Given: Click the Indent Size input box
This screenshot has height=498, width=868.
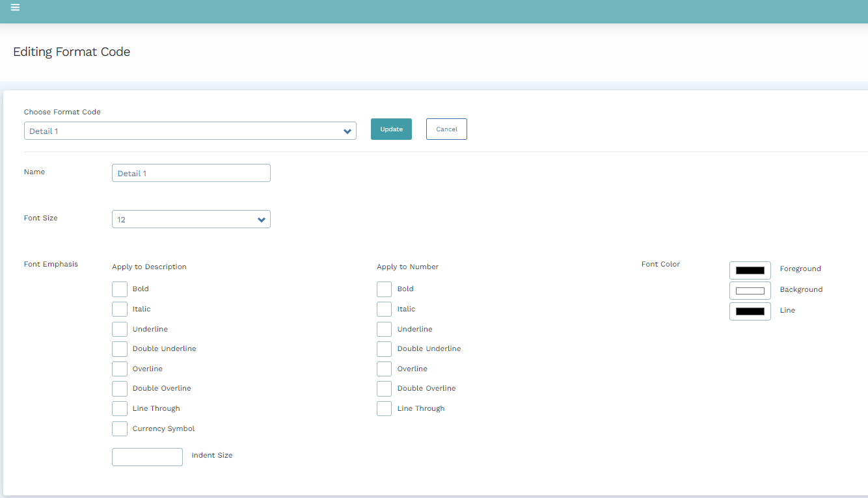Looking at the screenshot, I should (x=147, y=456).
